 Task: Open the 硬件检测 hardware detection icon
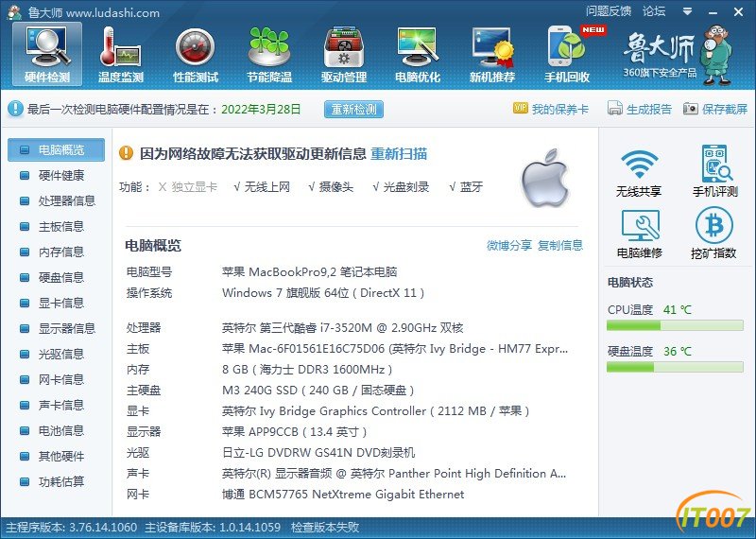click(x=47, y=55)
